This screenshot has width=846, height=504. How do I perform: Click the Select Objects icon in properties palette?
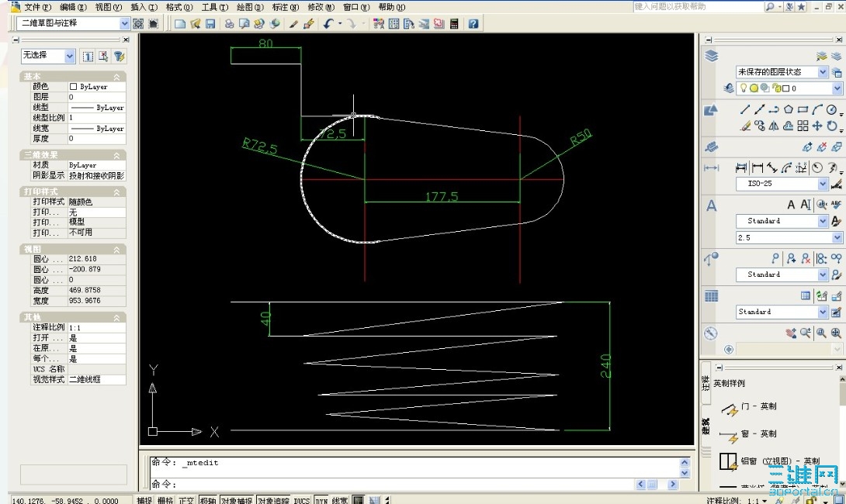[103, 56]
